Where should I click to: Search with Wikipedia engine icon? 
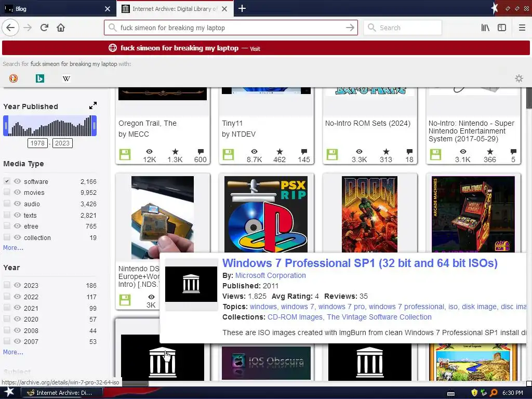66,78
